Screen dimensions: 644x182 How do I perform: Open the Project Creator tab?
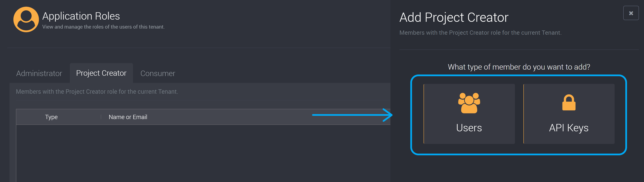click(101, 73)
